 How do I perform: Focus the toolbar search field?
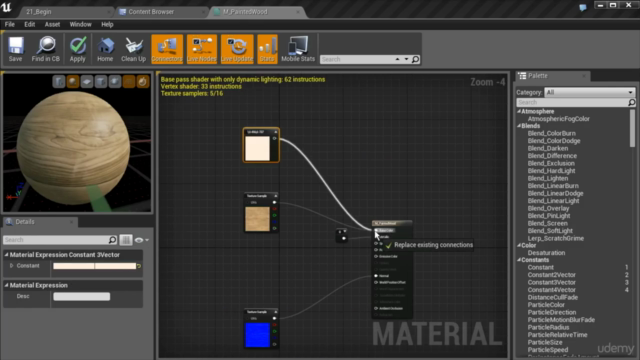pos(356,60)
